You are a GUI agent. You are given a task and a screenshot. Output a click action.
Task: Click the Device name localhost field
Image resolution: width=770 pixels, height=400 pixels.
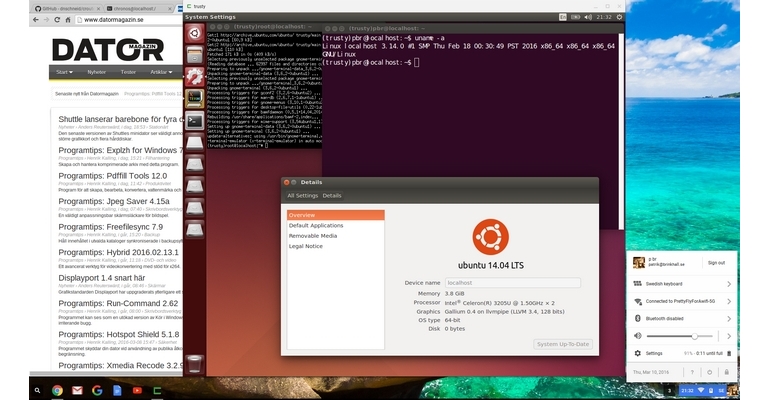[x=513, y=283]
